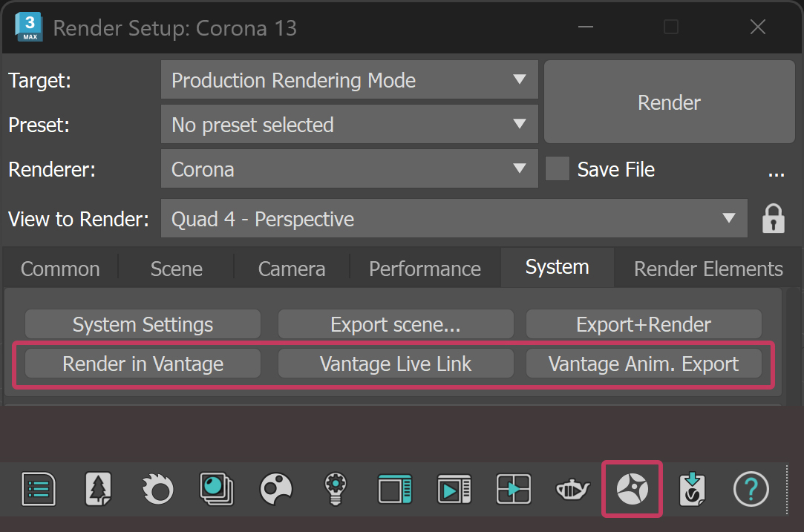The width and height of the screenshot is (804, 532).
Task: Click the teapot render icon
Action: coord(572,490)
